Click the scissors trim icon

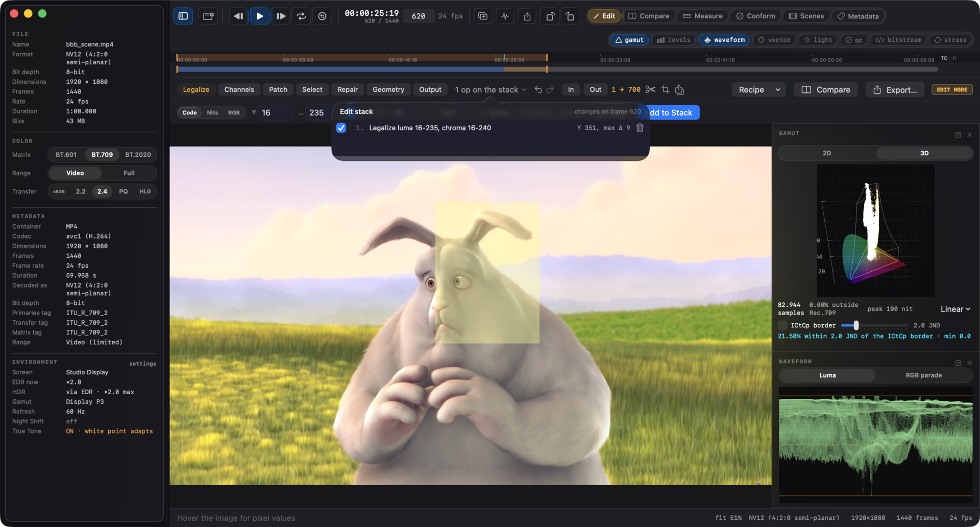click(x=650, y=89)
